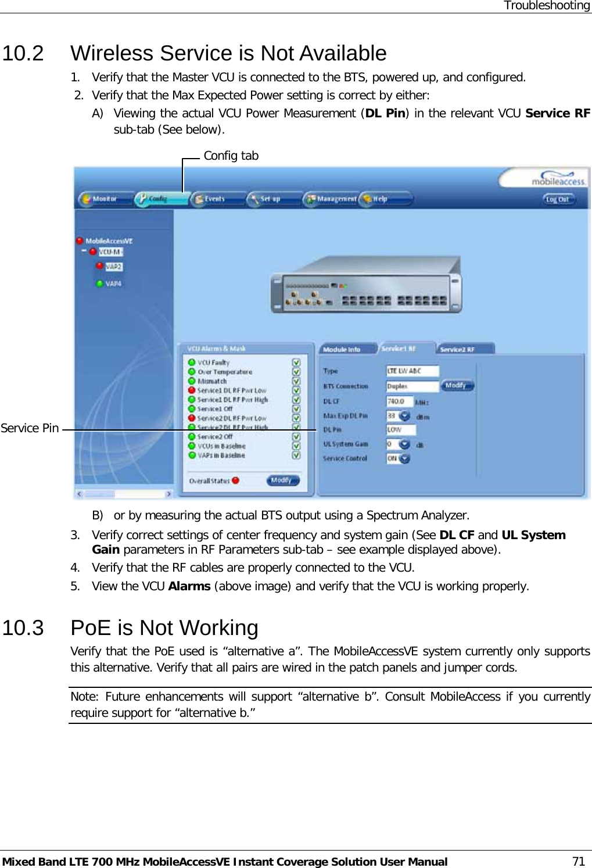Viewport: 592px width, 868px height.
Task: Click the tree panel scrollbar right arrow
Action: 168,494
